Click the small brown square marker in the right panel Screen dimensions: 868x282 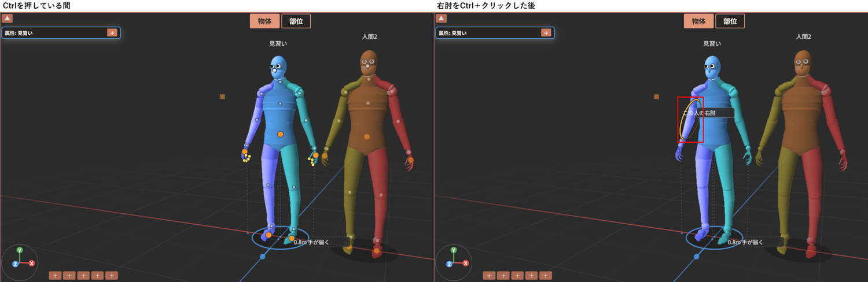tap(656, 97)
